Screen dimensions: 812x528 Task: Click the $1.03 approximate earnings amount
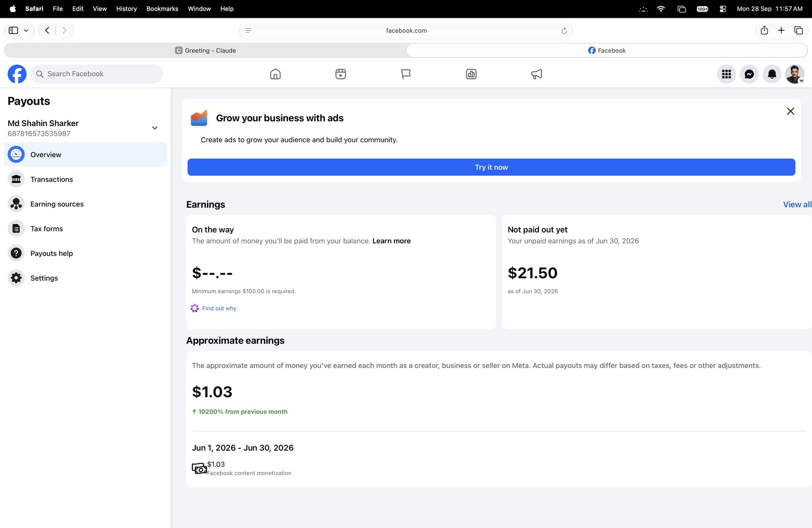pos(212,392)
